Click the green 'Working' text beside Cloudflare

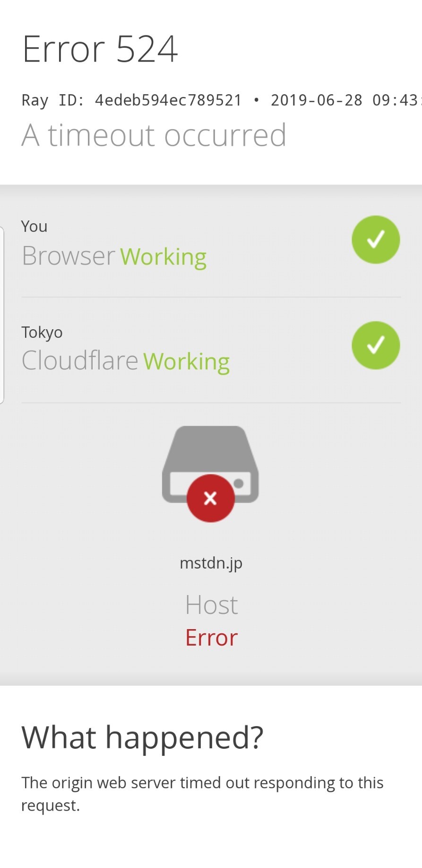pos(187,362)
